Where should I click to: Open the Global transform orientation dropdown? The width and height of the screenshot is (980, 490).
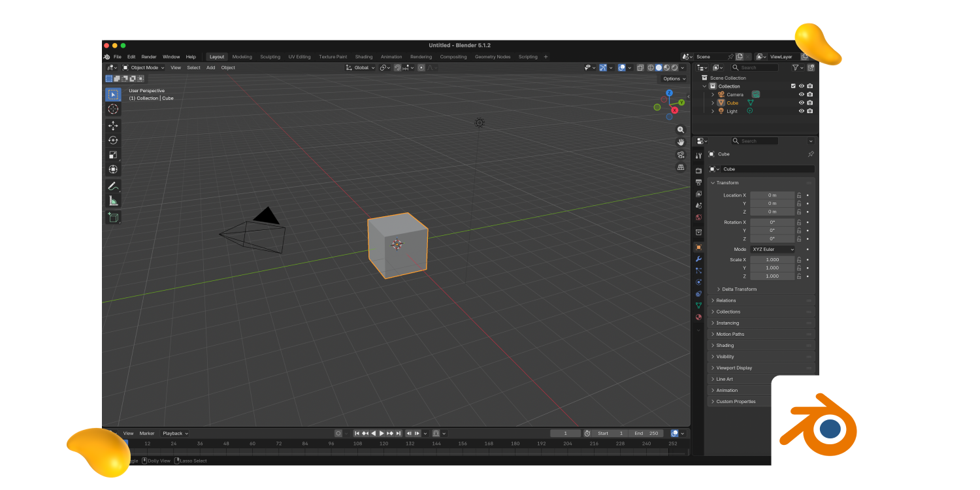tap(361, 67)
